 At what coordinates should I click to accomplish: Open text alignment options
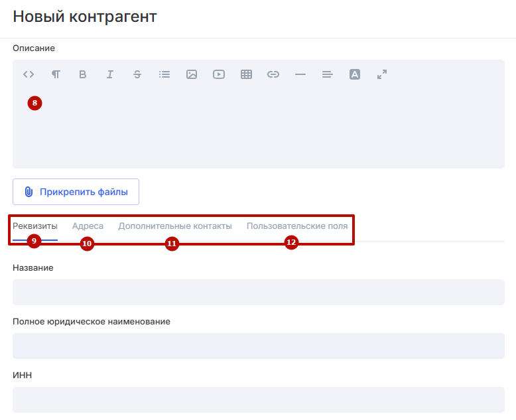(327, 74)
